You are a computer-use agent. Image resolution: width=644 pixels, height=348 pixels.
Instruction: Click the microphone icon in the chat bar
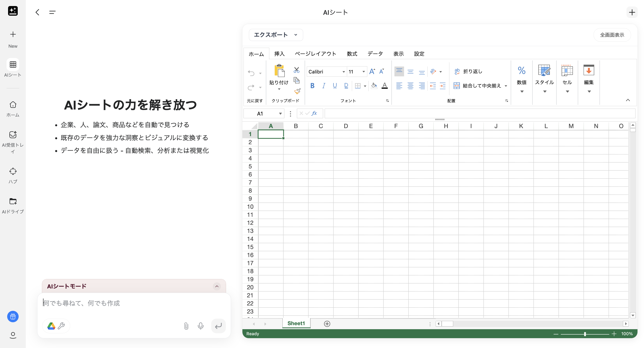(x=201, y=326)
